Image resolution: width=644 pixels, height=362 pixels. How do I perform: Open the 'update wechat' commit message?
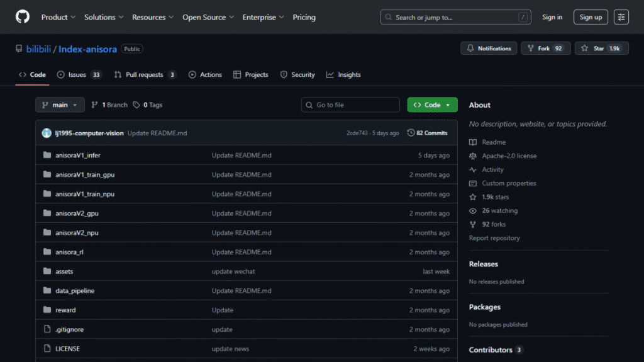233,271
